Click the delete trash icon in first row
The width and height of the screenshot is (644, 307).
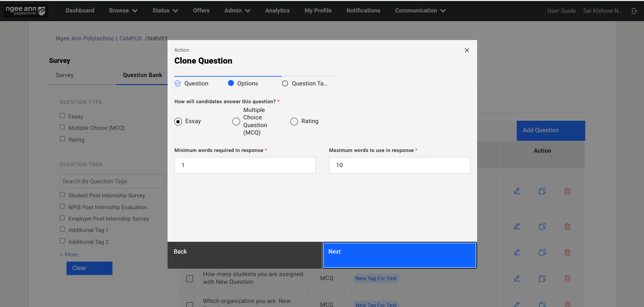click(x=567, y=191)
